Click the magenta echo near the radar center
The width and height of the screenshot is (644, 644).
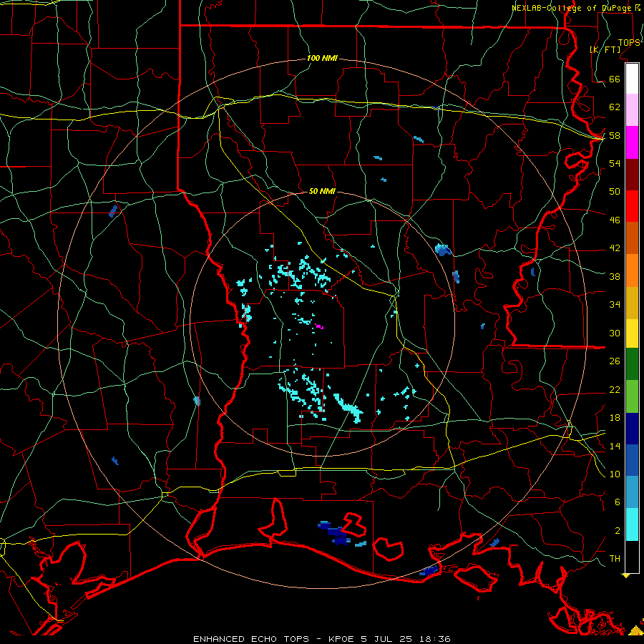pos(320,326)
